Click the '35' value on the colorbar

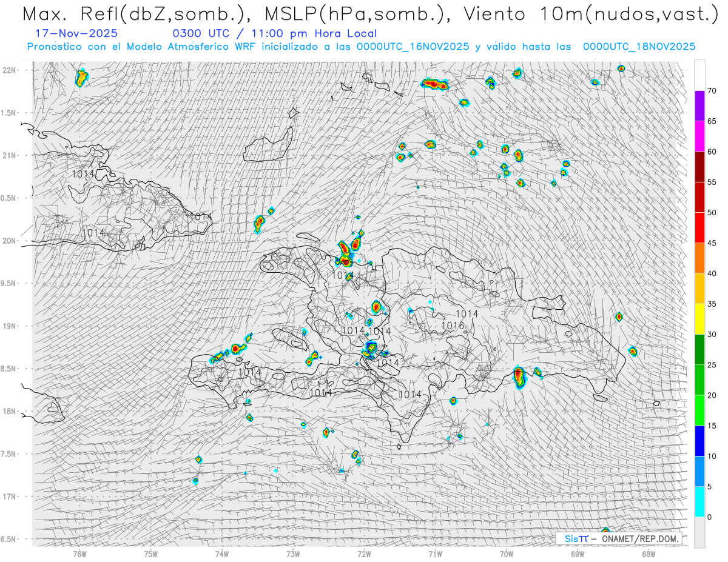[x=712, y=304]
